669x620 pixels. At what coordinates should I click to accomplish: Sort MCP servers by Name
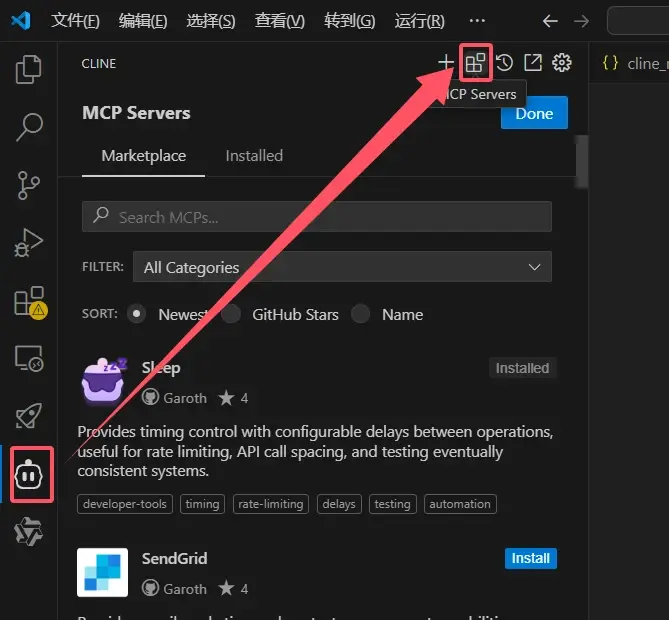361,314
